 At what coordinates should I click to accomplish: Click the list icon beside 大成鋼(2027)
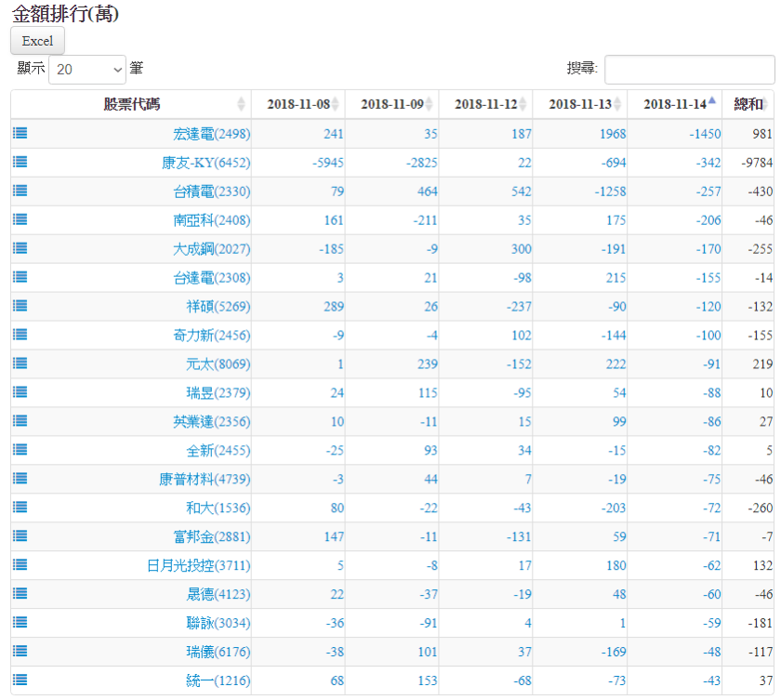20,248
